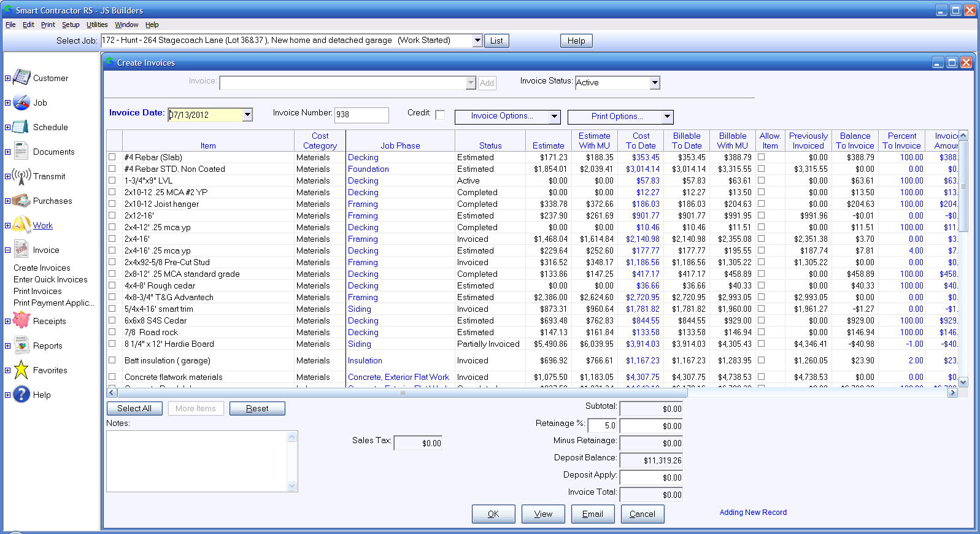The width and height of the screenshot is (980, 534).
Task: Open Enter Quick Invoices in sidebar
Action: (x=50, y=279)
